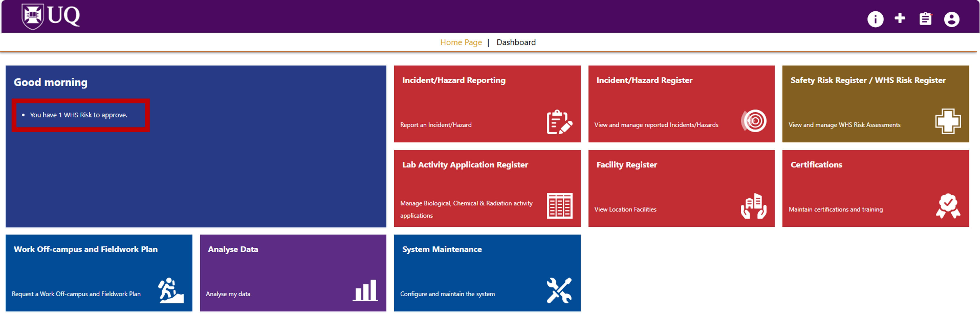
Task: Go to Home Page link
Action: pyautogui.click(x=461, y=42)
